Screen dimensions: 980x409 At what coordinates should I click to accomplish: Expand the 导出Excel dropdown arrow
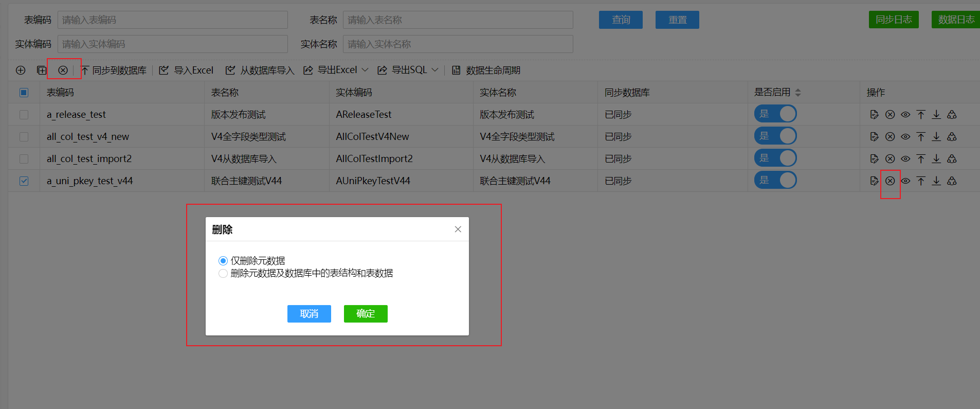click(365, 70)
